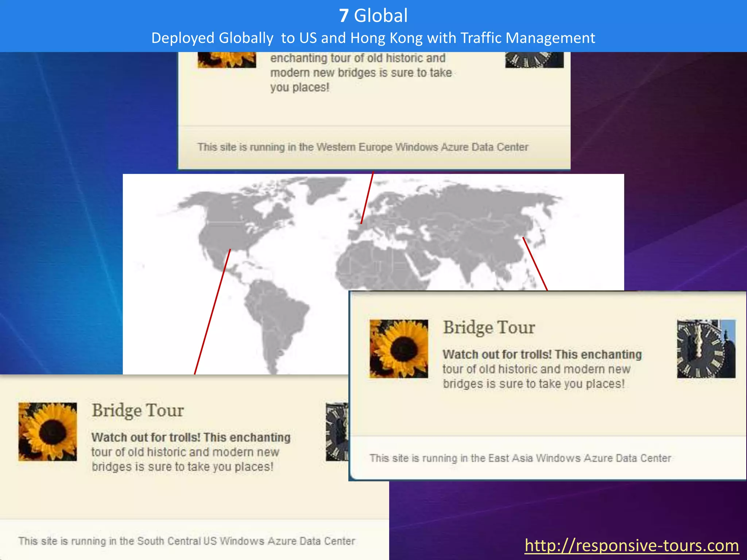This screenshot has height=560, width=747.
Task: Select the Bridge Tour heading in East Asia card
Action: (489, 327)
